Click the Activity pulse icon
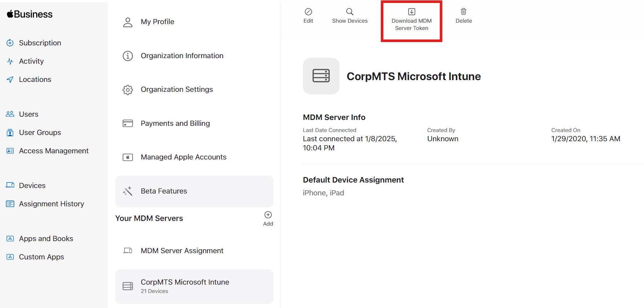644x308 pixels. click(10, 61)
